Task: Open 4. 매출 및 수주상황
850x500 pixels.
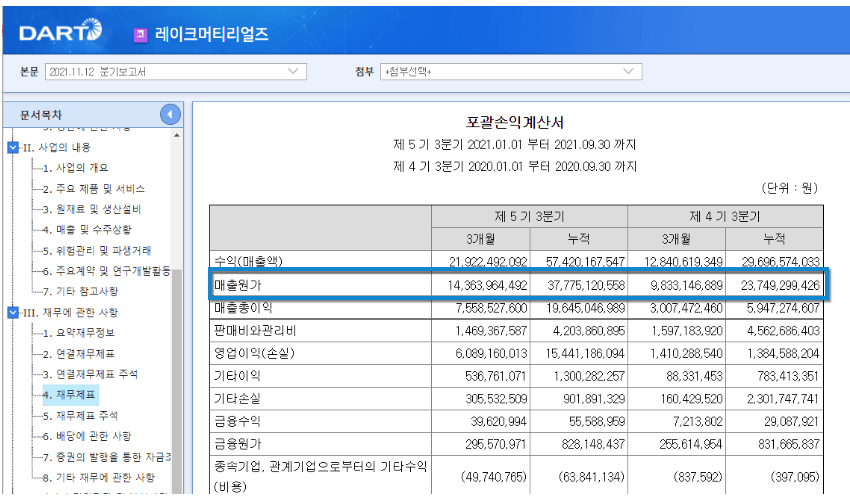Action: [x=87, y=230]
